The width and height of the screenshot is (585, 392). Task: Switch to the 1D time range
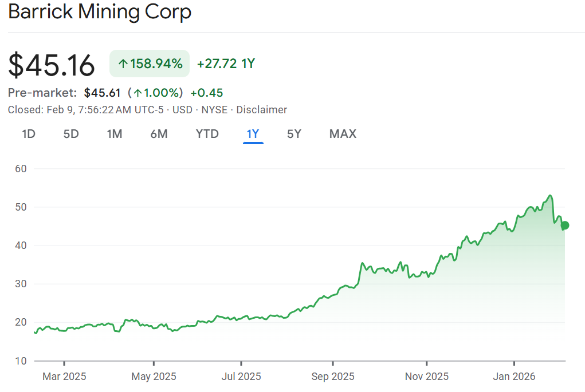coord(29,134)
